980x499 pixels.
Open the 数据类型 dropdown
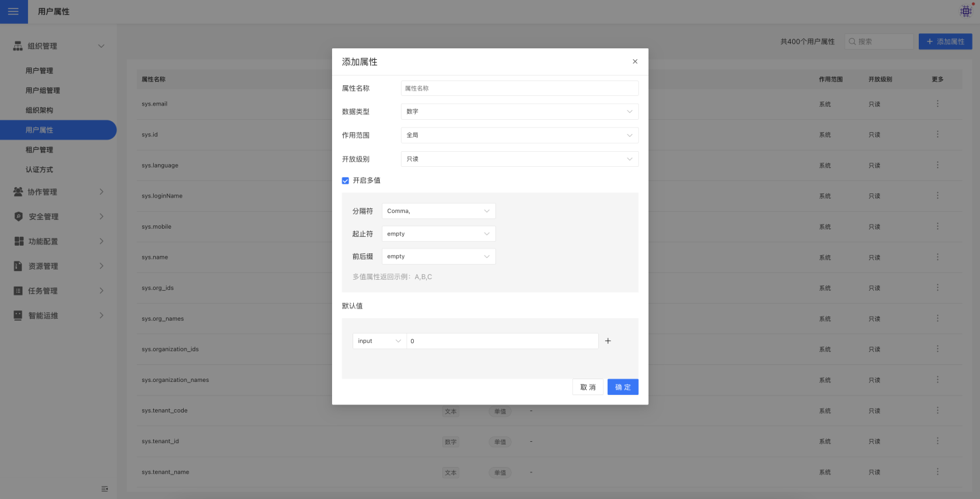coord(520,112)
